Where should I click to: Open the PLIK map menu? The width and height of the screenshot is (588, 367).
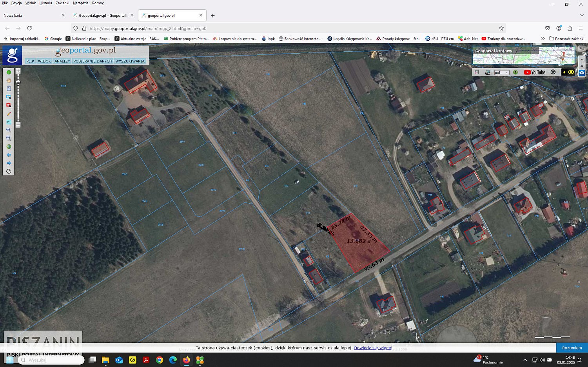click(30, 61)
